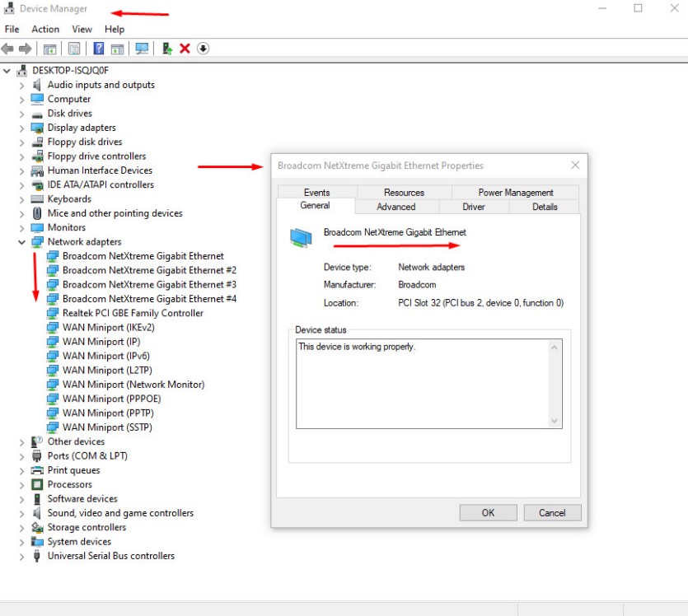Open the Help menu
The width and height of the screenshot is (688, 616).
115,30
